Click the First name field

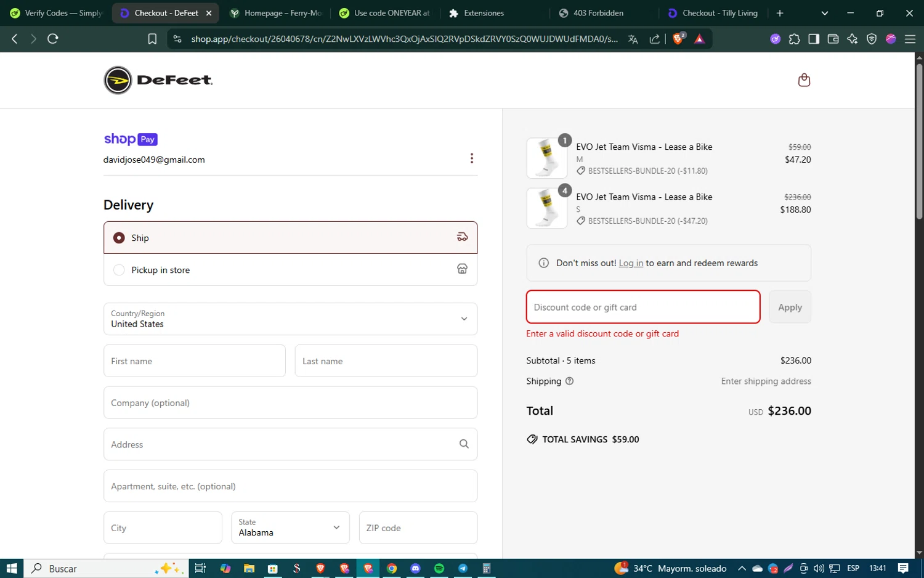[195, 360]
